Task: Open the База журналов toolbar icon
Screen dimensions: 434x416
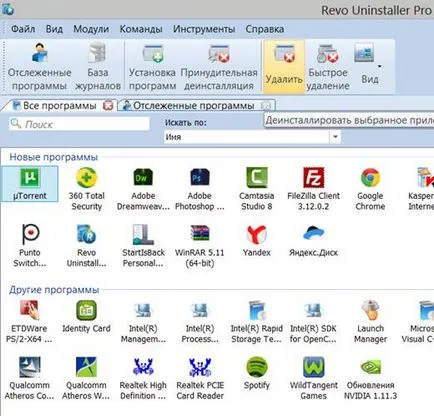Action: [98, 67]
